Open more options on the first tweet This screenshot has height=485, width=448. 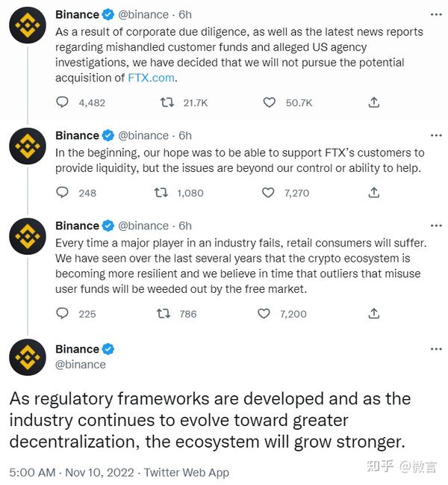pyautogui.click(x=436, y=14)
